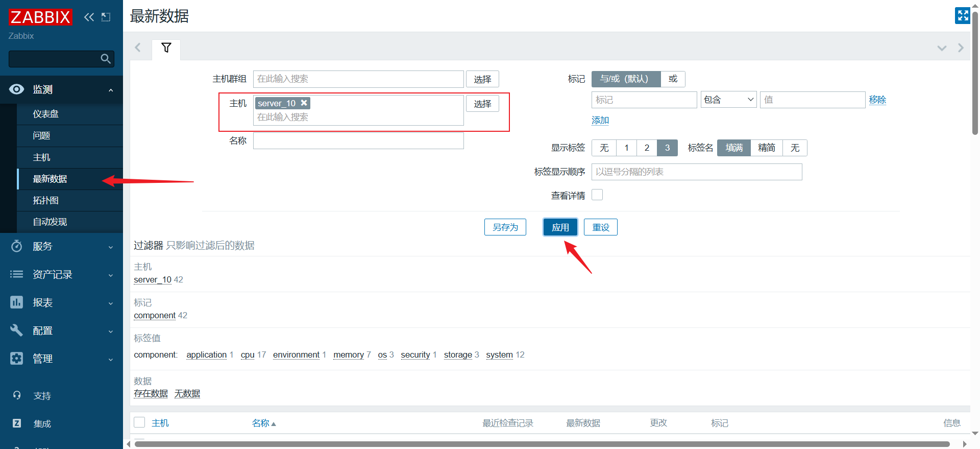This screenshot has height=449, width=980.
Task: Switch tag mode to 或
Action: point(673,79)
